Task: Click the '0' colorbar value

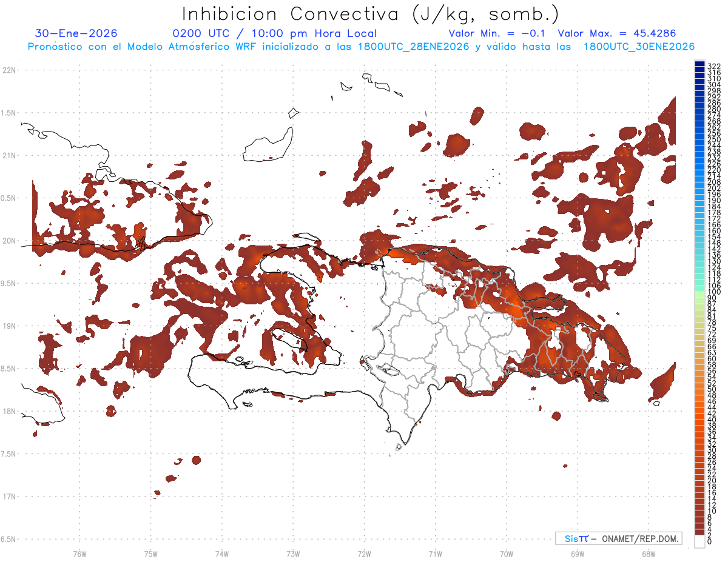Action: point(710,541)
